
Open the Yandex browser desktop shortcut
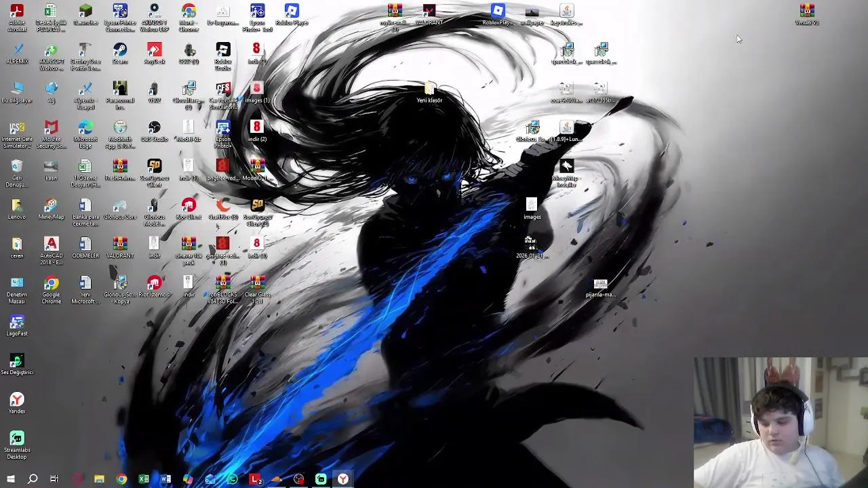17,403
